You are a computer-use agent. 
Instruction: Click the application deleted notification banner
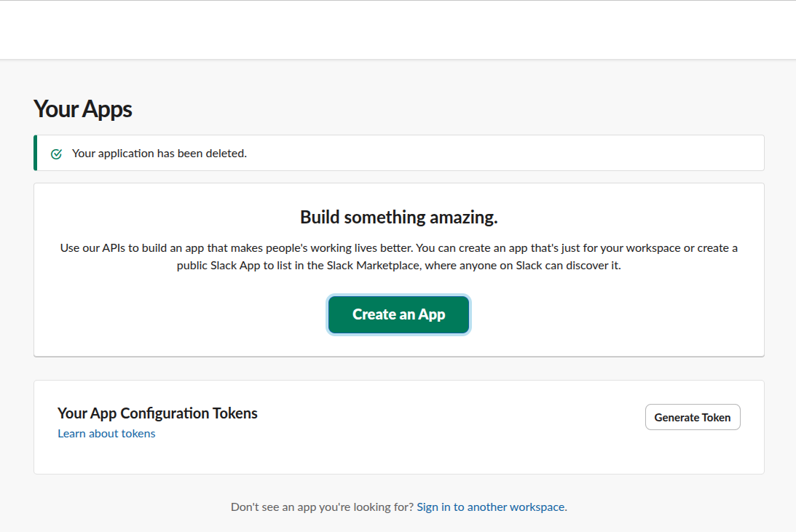click(398, 153)
